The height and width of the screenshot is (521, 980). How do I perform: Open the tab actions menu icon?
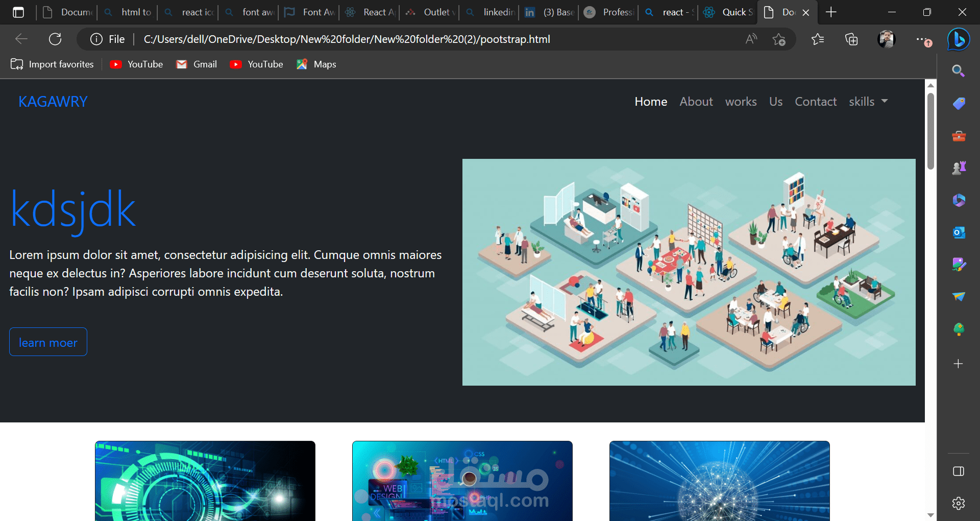(x=18, y=12)
